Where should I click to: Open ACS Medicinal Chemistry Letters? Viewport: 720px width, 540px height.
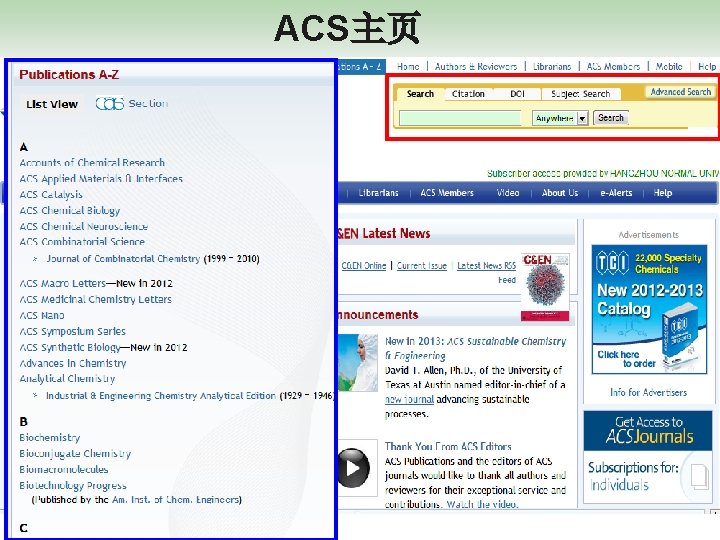(x=96, y=299)
